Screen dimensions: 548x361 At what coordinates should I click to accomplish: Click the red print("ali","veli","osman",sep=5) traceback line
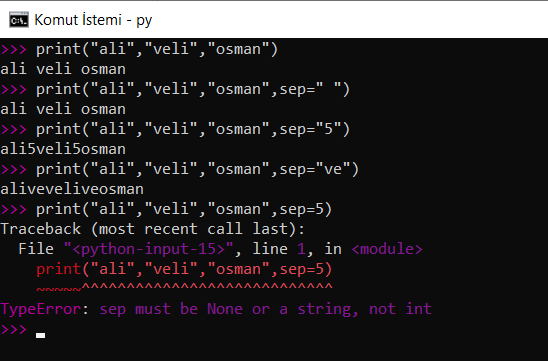point(184,269)
